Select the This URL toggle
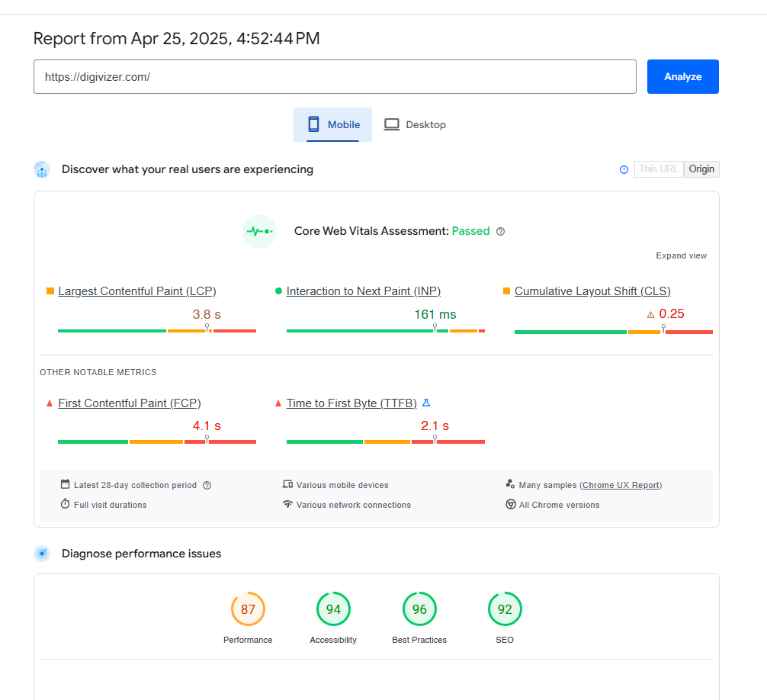 click(x=659, y=169)
